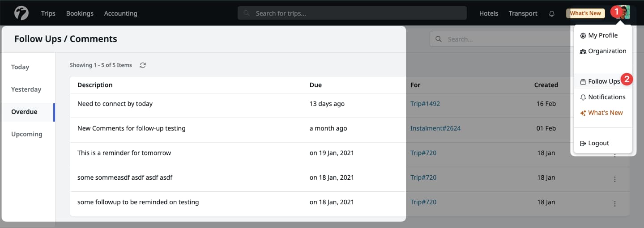Select the Yesterday tab

point(26,89)
